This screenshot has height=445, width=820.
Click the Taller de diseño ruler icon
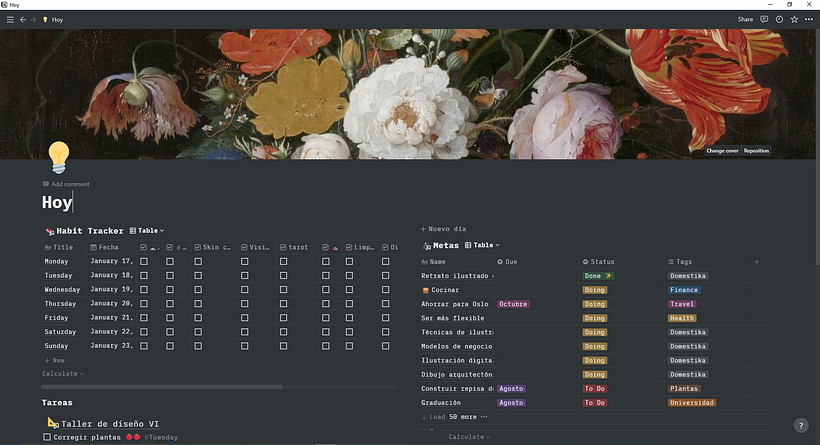click(x=53, y=423)
